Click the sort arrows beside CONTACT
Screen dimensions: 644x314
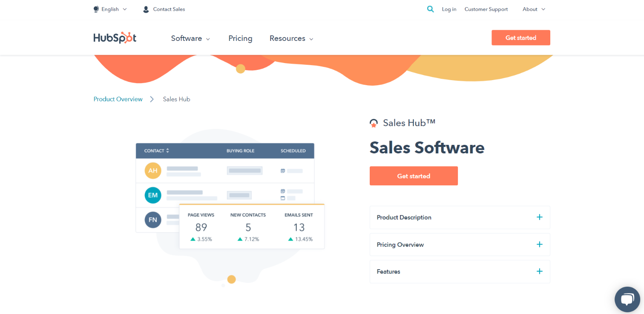168,151
